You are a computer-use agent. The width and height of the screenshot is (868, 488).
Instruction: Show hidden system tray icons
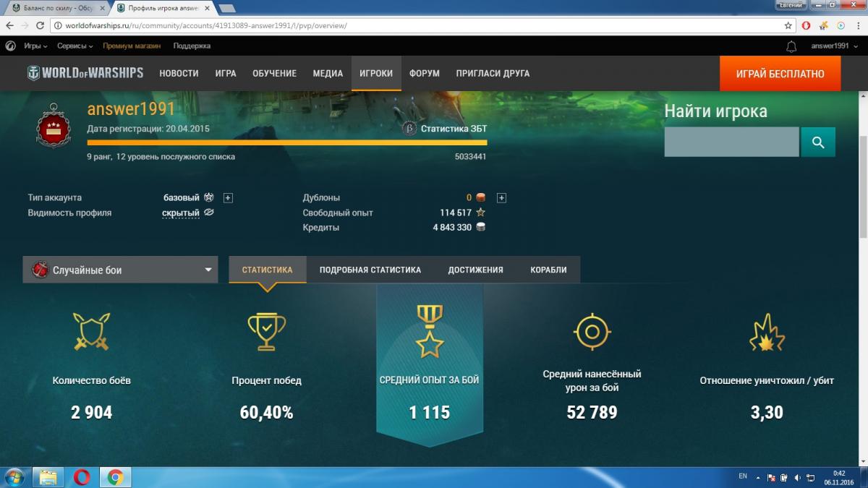[x=758, y=477]
